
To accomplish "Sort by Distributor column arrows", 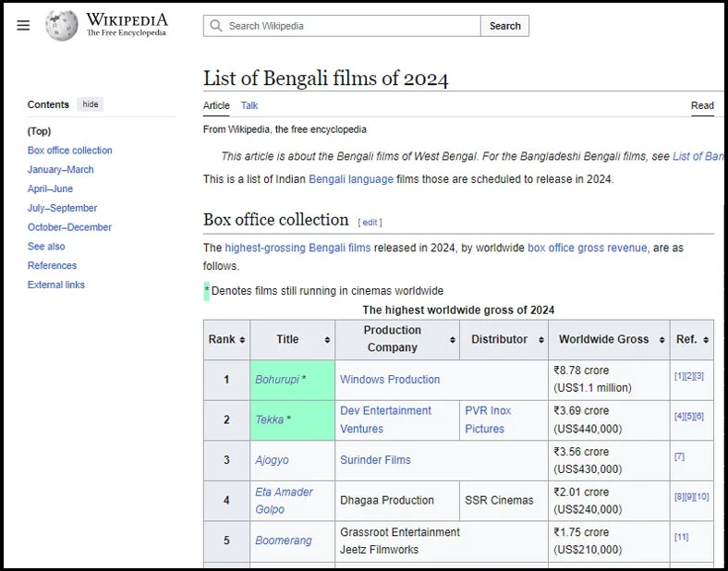I will (540, 340).
